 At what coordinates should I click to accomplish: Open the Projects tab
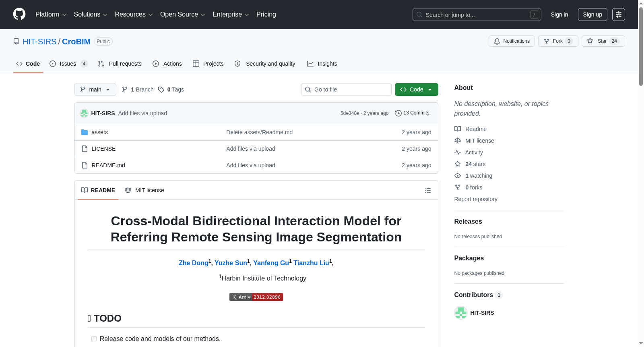[208, 64]
